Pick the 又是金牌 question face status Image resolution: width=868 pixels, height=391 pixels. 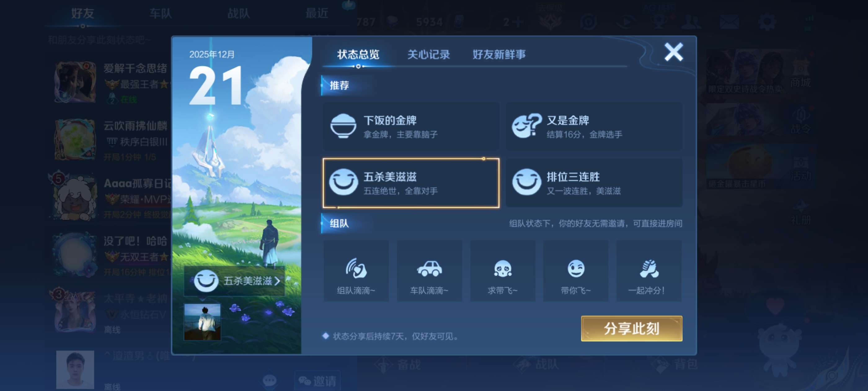(594, 127)
